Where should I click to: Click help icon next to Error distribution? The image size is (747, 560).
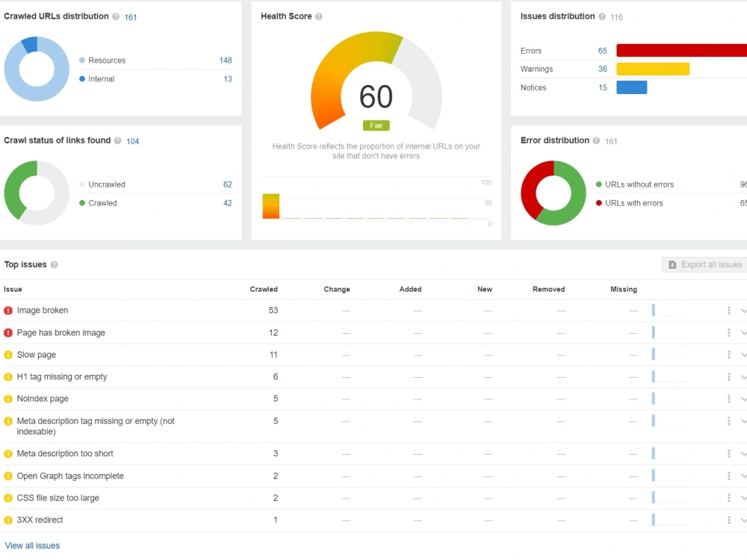point(596,140)
